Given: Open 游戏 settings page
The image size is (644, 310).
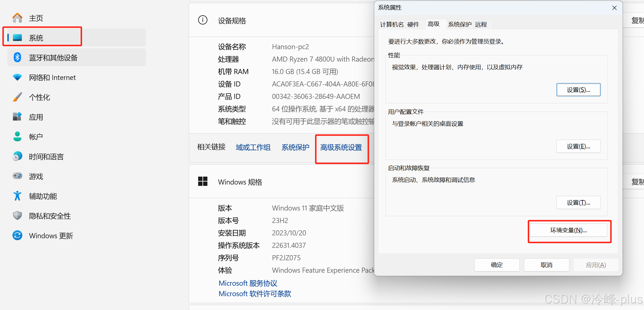Looking at the screenshot, I should (x=76, y=176).
